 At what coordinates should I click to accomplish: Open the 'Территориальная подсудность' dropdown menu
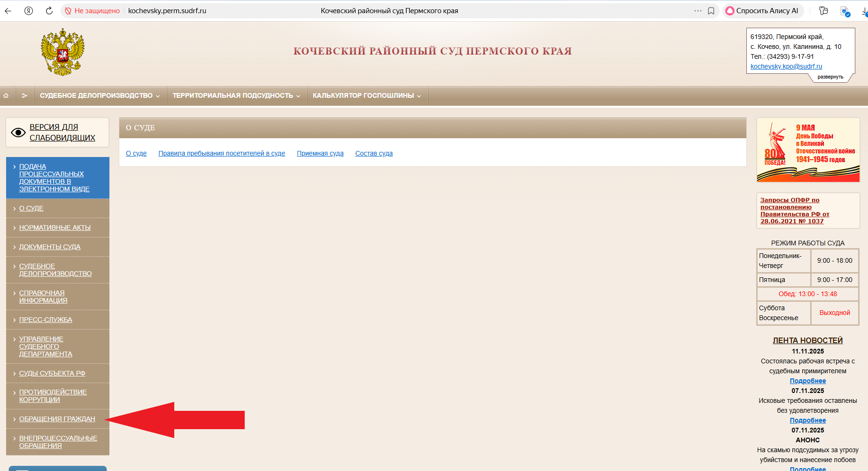[x=236, y=95]
